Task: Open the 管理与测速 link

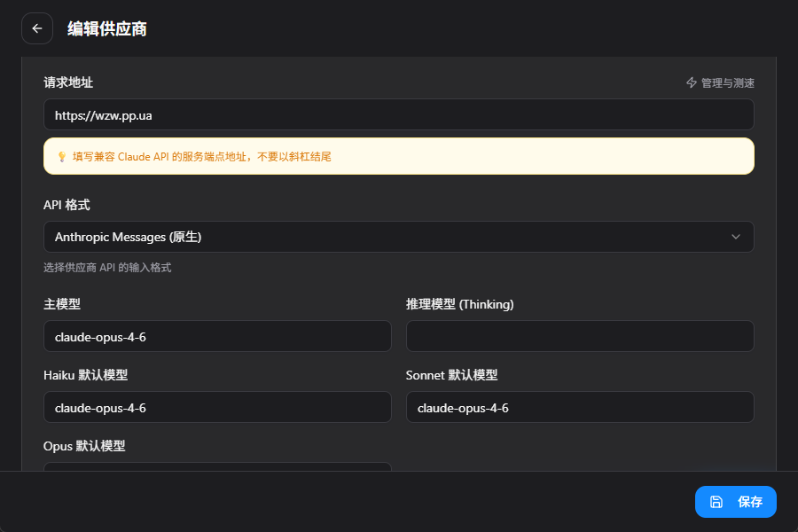Action: coord(720,82)
